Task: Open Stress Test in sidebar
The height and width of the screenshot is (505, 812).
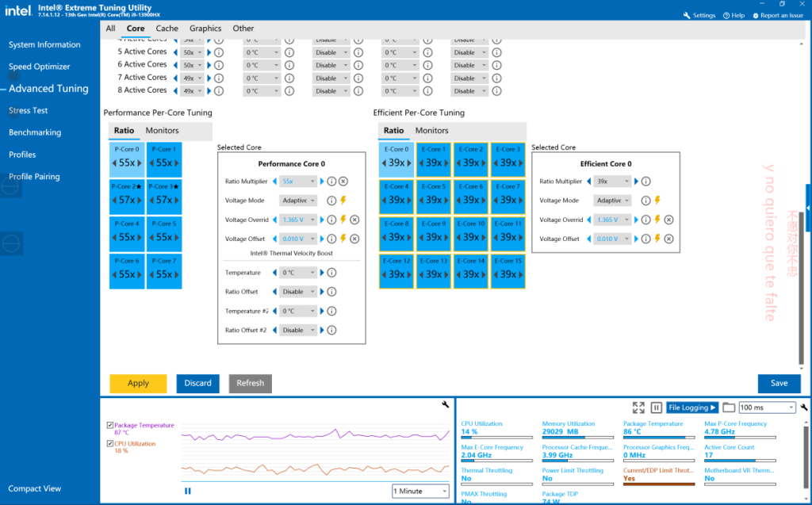Action: click(x=28, y=110)
